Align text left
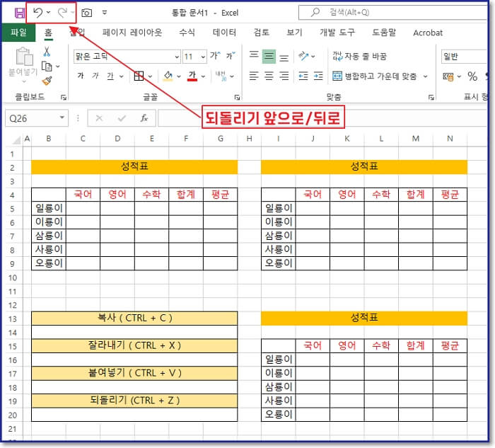Image resolution: width=495 pixels, height=448 pixels. point(254,76)
